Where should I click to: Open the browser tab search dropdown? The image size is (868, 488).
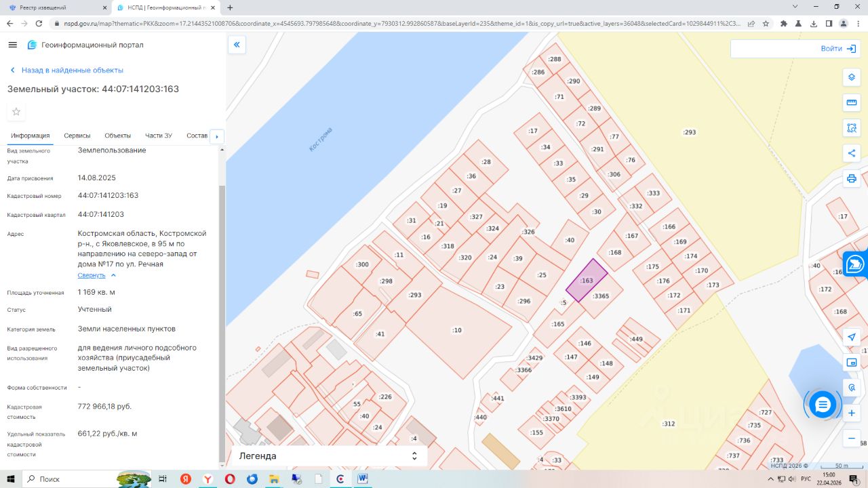pos(795,7)
